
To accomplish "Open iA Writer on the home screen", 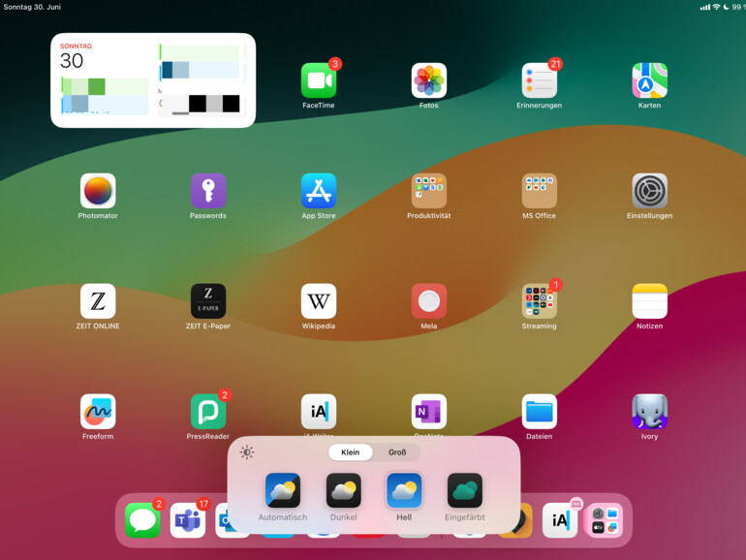I will pos(319,412).
